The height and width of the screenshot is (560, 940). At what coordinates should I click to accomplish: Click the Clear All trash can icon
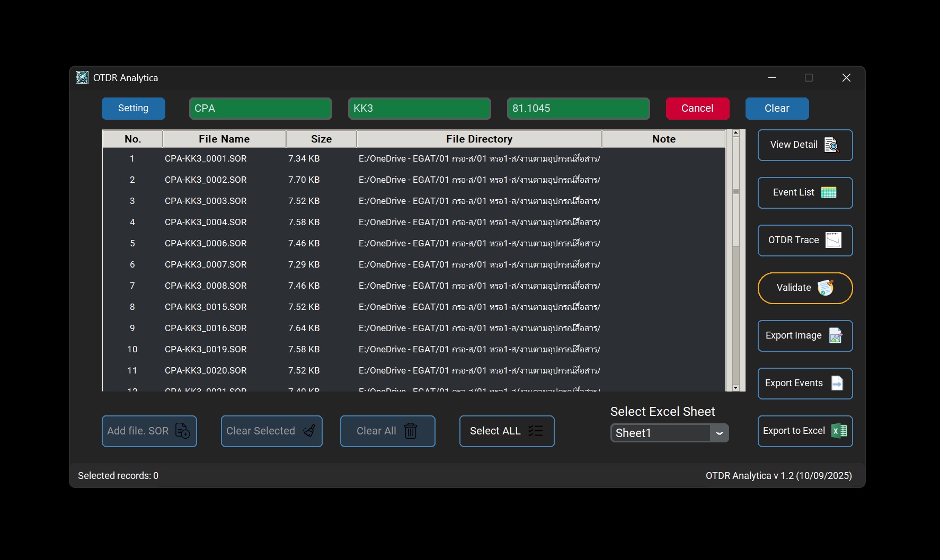[x=411, y=431]
